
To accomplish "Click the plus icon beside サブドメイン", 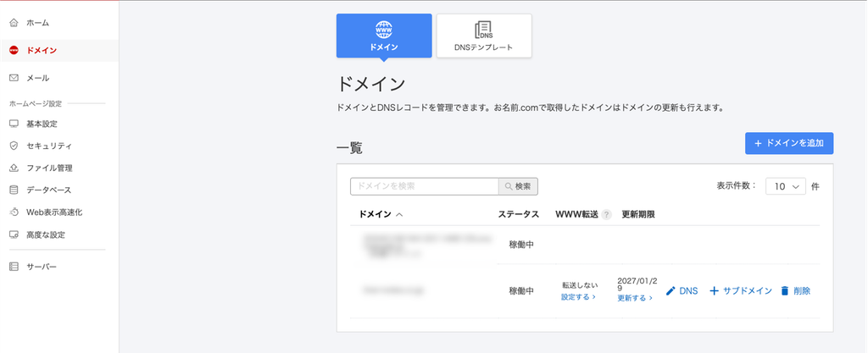I will coord(714,290).
